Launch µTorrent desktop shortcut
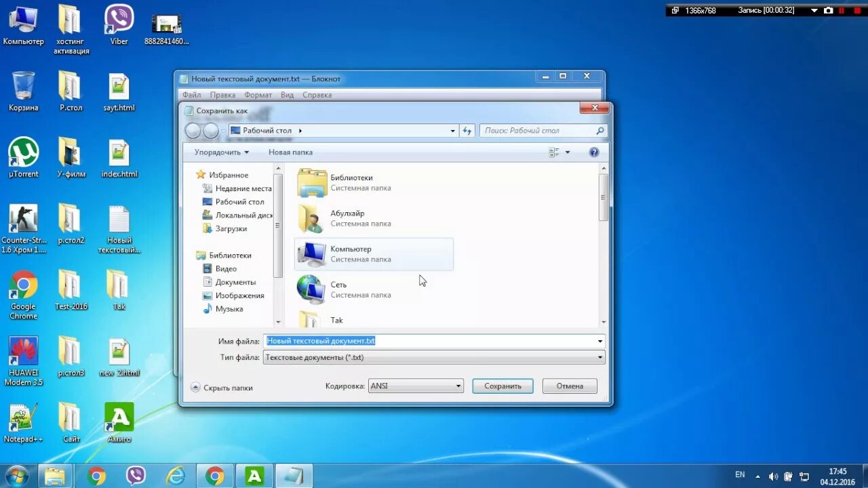The image size is (868, 488). click(x=23, y=158)
